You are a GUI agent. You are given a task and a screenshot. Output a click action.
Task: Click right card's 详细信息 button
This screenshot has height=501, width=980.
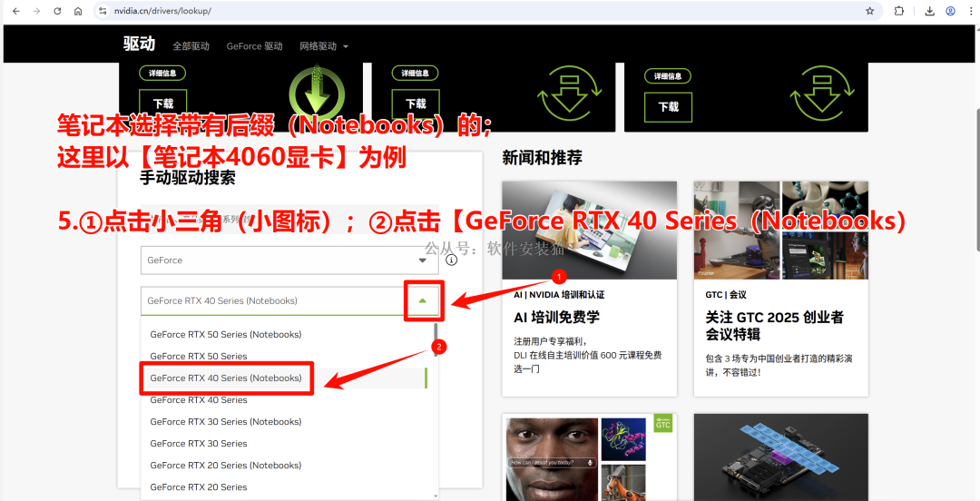coord(668,76)
